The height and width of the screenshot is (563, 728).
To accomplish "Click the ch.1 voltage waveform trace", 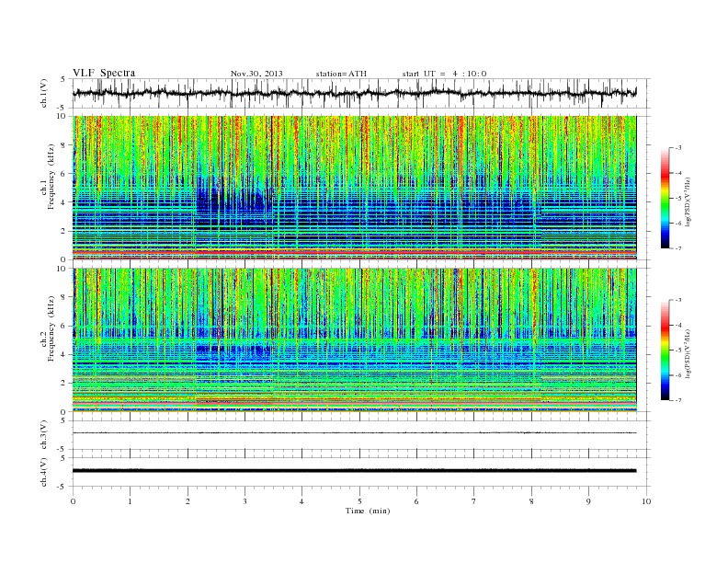I will click(354, 93).
